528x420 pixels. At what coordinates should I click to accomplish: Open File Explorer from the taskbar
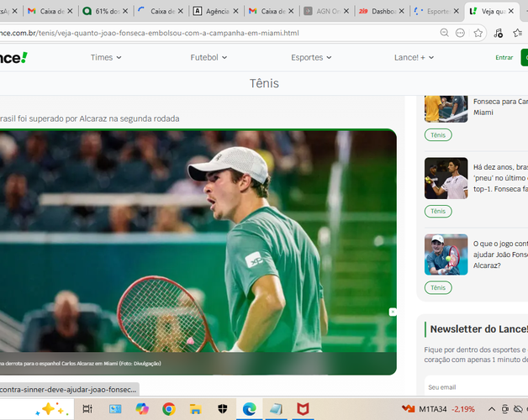coord(196,409)
